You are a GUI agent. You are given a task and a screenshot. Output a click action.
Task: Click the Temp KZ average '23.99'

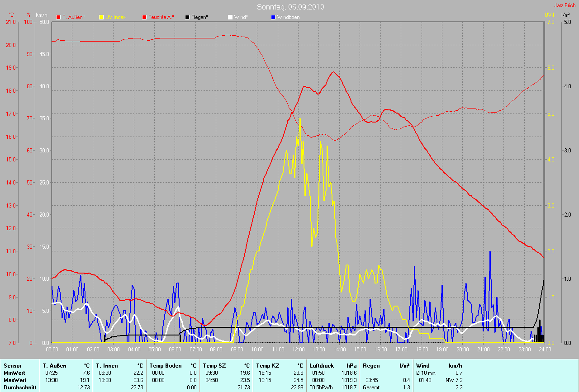pyautogui.click(x=297, y=387)
